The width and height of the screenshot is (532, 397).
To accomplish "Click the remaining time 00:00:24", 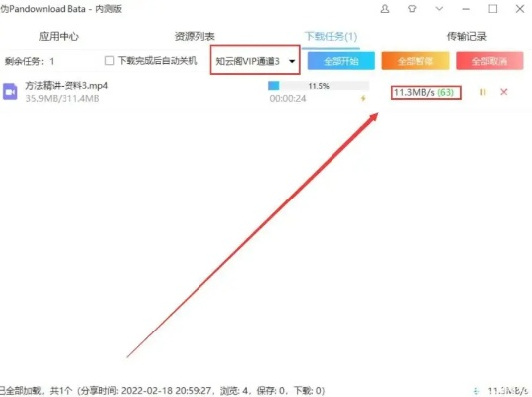I will 288,98.
